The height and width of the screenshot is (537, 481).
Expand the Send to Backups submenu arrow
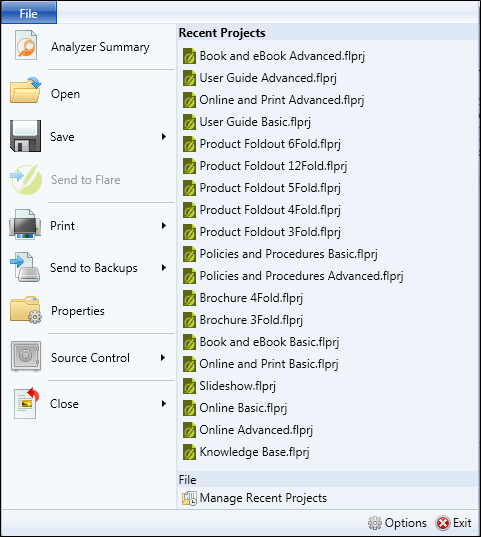coord(164,268)
